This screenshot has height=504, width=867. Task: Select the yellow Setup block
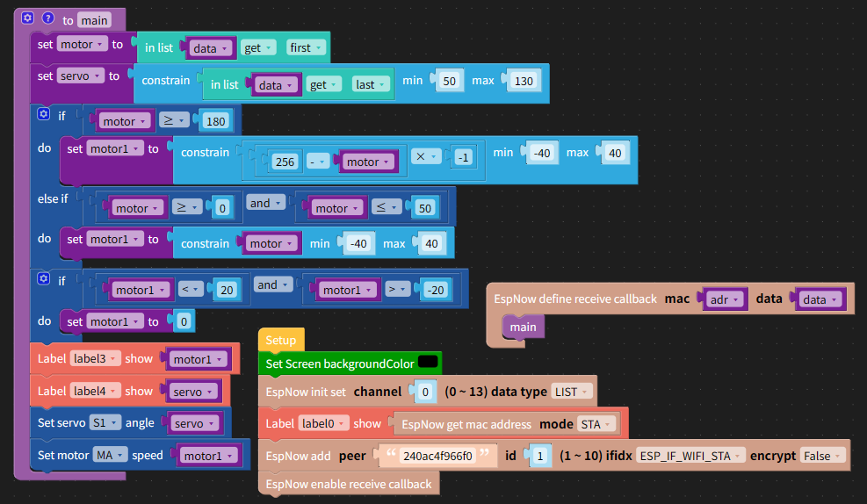pyautogui.click(x=281, y=340)
